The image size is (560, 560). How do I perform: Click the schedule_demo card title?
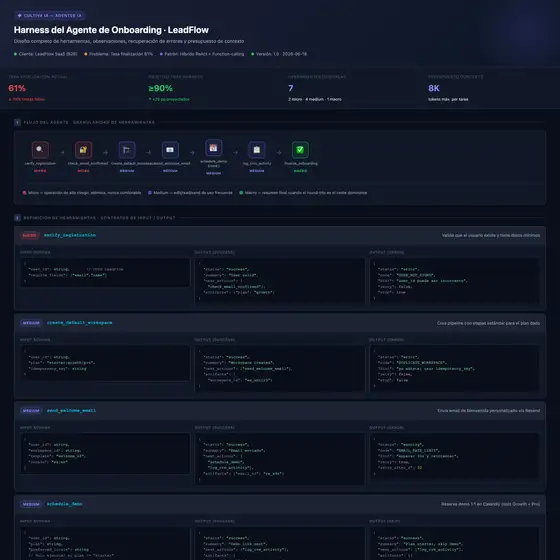[x=65, y=504]
